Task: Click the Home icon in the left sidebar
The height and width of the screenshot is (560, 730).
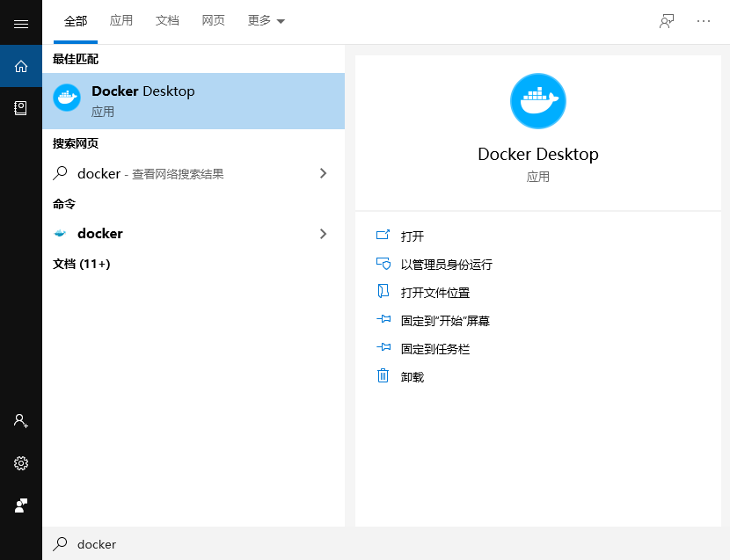Action: click(x=21, y=66)
